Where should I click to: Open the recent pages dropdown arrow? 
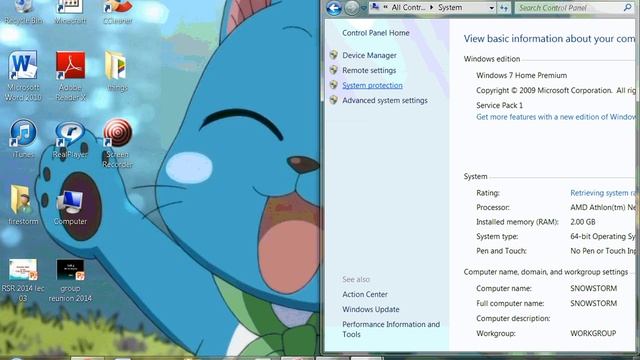tap(363, 8)
